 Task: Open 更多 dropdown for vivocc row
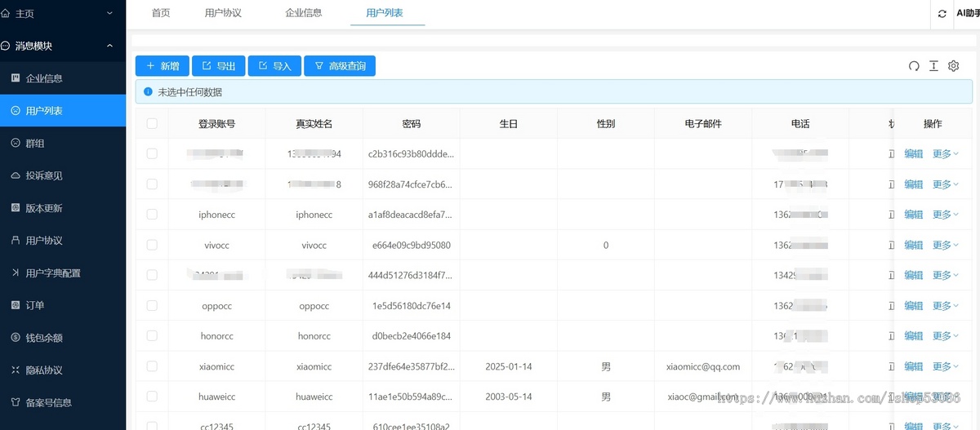tap(946, 245)
